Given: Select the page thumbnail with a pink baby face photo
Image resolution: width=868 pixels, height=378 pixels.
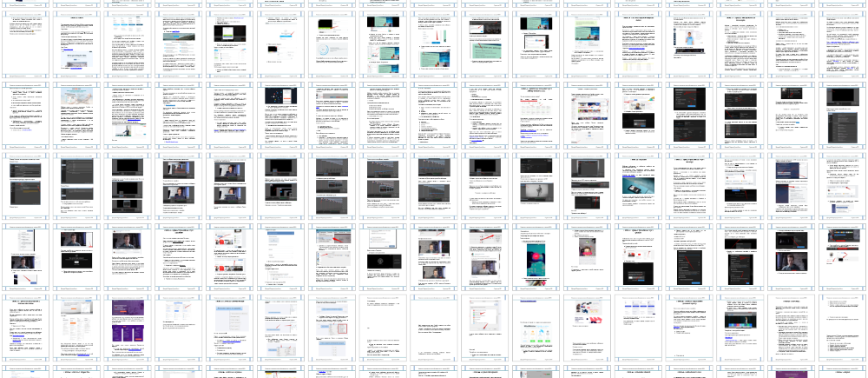Looking at the screenshot, I should [586, 256].
